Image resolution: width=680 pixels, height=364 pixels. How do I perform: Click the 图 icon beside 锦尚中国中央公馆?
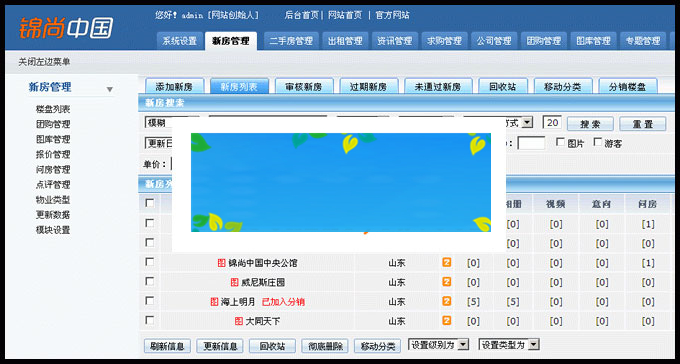click(222, 263)
